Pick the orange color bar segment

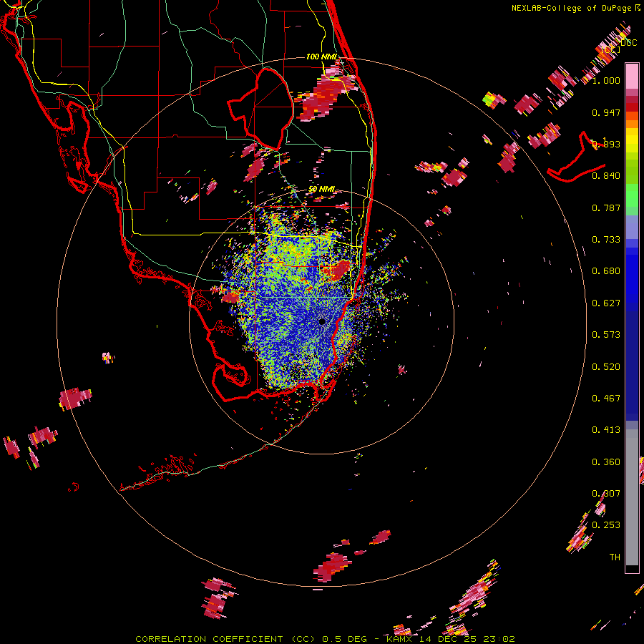[x=632, y=124]
